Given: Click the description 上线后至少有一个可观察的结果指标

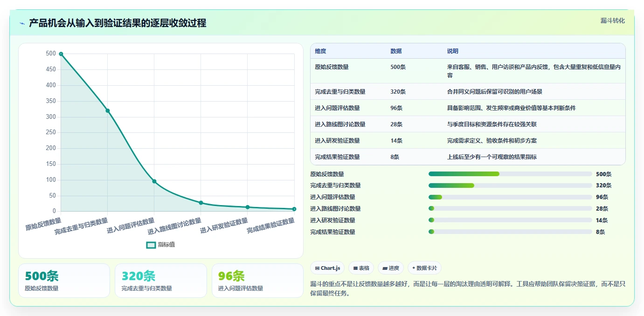Looking at the screenshot, I should pos(492,157).
